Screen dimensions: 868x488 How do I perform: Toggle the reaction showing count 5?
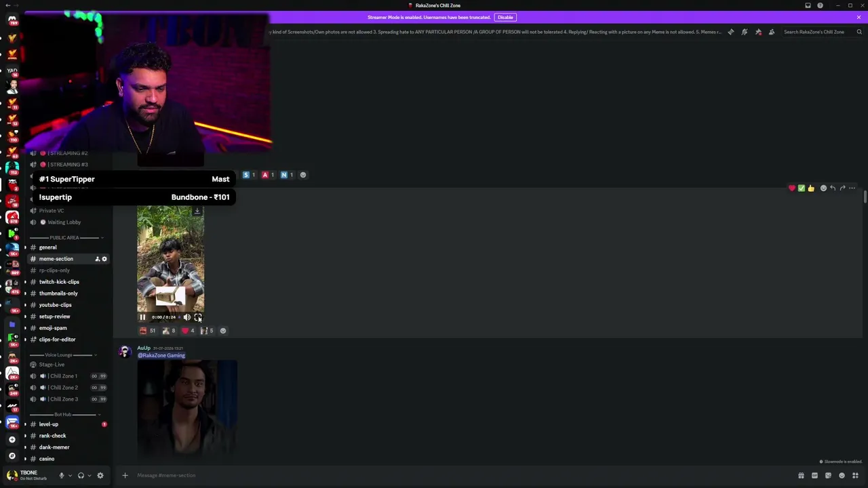pyautogui.click(x=207, y=331)
